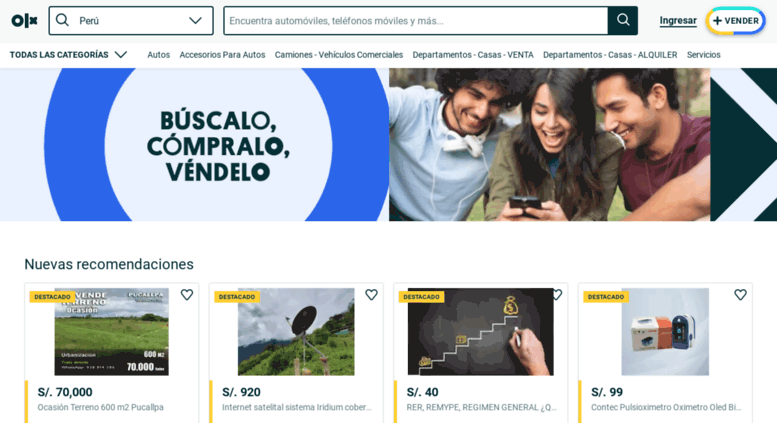Open Camiones - Vehículos Comerciales category
Screen dimensions: 777x423
pos(339,54)
